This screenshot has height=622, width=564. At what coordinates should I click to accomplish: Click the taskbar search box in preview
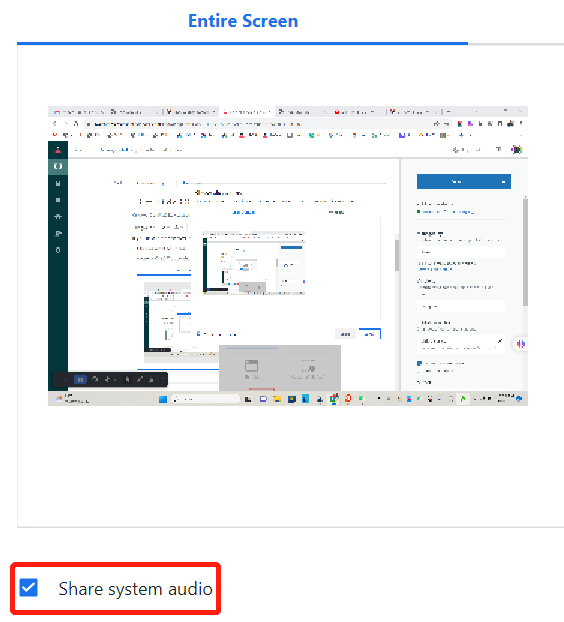(205, 399)
